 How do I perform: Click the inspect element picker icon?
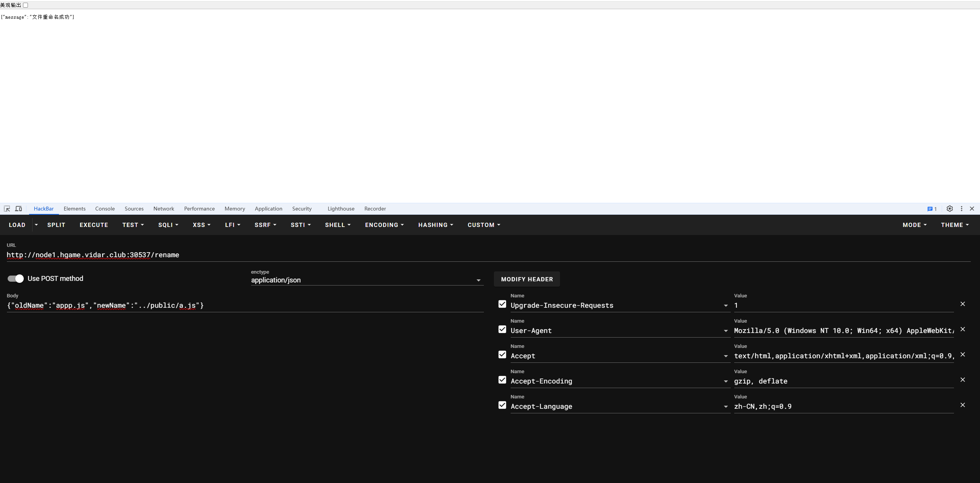point(7,209)
